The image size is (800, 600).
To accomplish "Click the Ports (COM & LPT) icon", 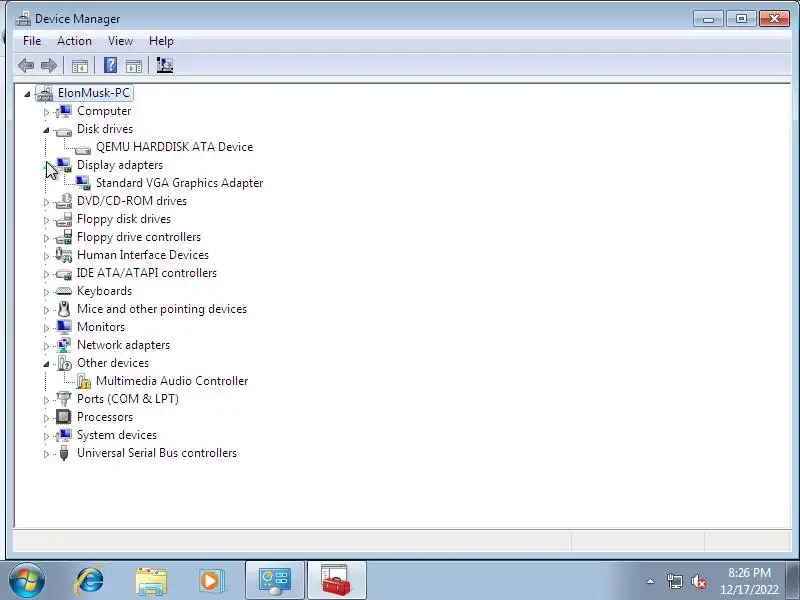I will [x=64, y=398].
